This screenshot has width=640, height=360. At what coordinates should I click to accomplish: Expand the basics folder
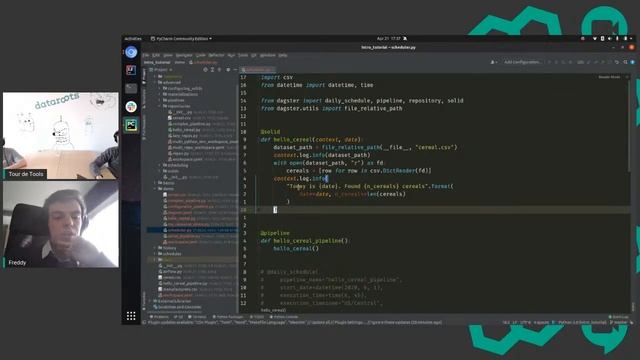155,182
